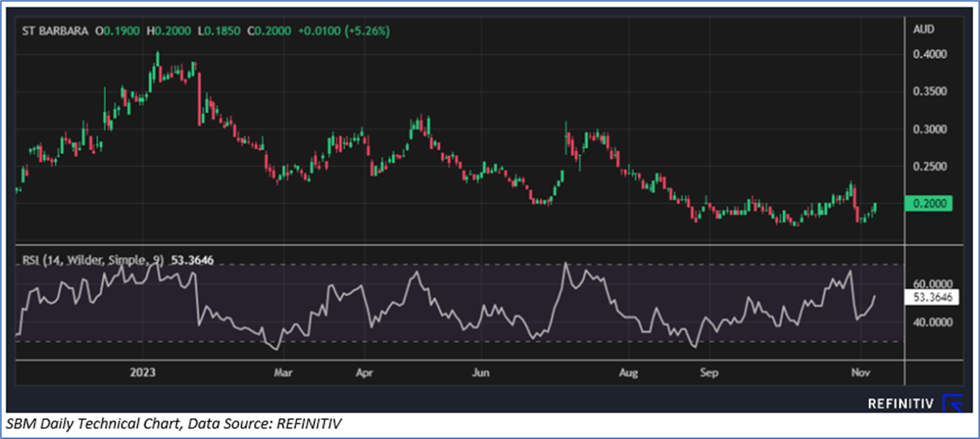Click the 0.4000 price axis level
This screenshot has height=439, width=980.
point(930,54)
